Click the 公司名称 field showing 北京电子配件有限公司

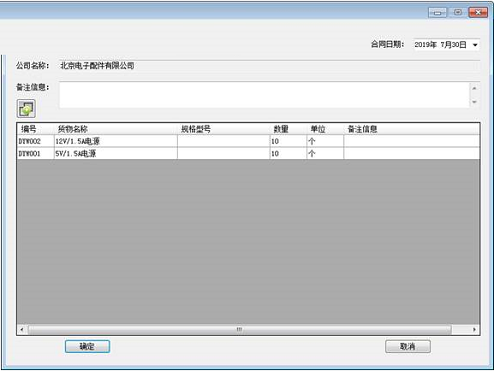pyautogui.click(x=270, y=66)
